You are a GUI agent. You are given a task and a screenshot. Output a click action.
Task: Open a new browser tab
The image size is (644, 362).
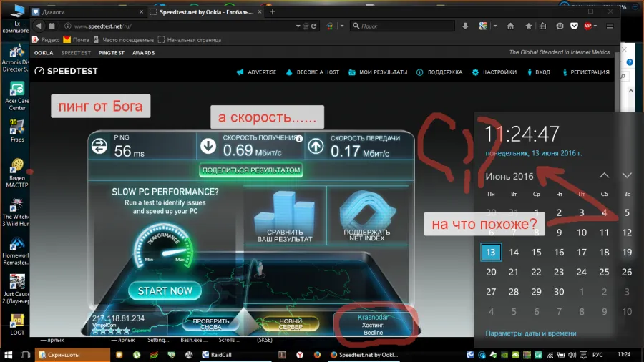pos(273,12)
